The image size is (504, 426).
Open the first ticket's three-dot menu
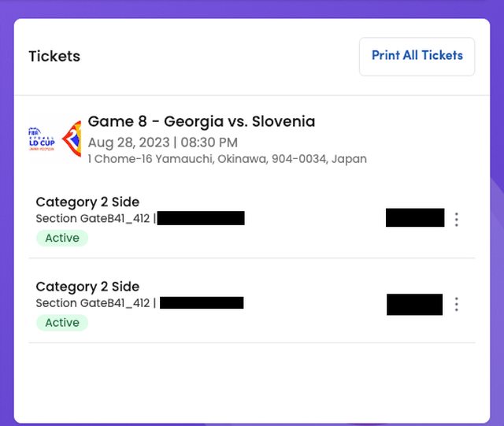456,219
